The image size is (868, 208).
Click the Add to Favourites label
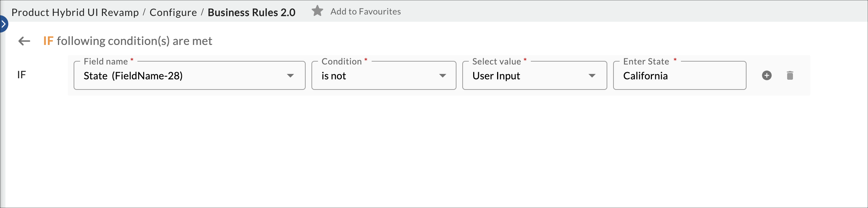pos(365,12)
